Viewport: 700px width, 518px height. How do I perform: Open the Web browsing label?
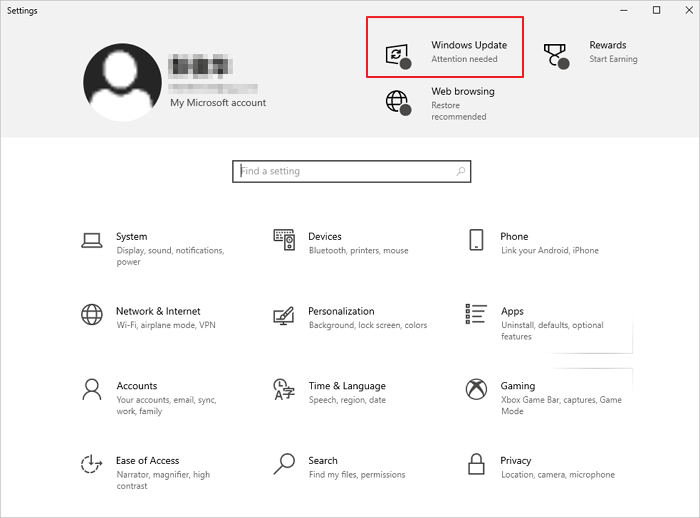point(463,92)
